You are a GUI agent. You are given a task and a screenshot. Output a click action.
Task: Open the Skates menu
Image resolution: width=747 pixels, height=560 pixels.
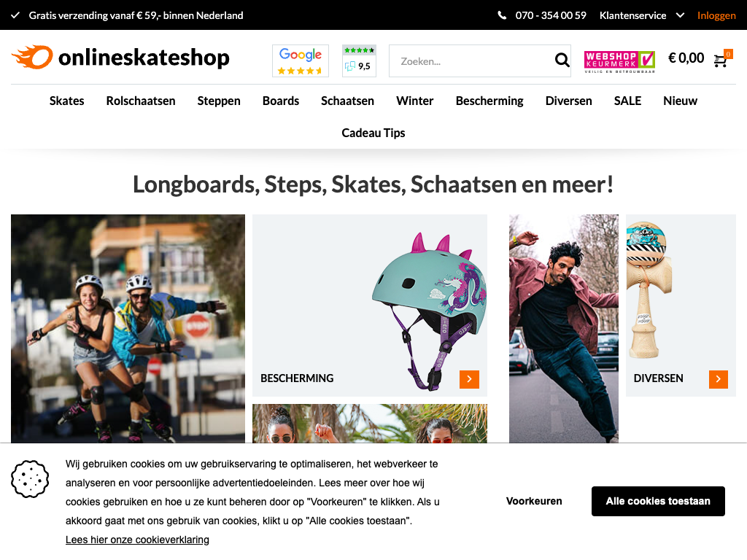[x=66, y=101]
